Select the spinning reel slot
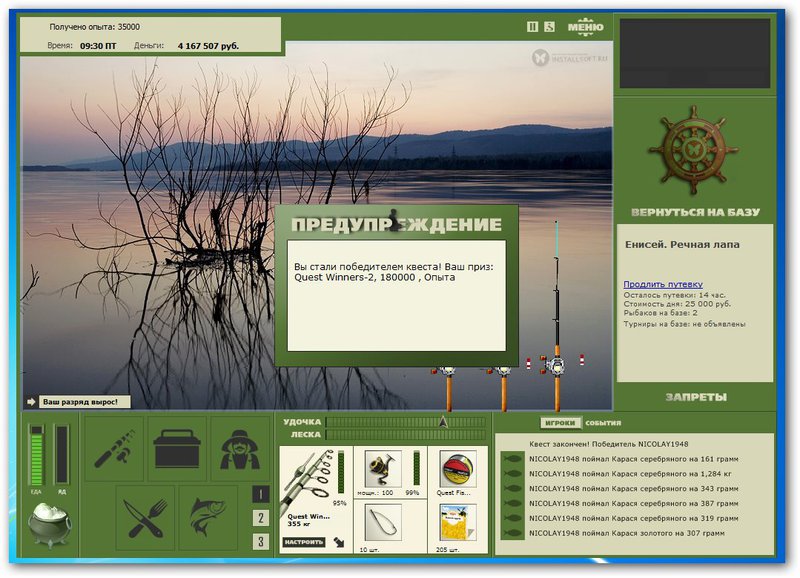Viewport: 800px width, 578px height. [383, 469]
